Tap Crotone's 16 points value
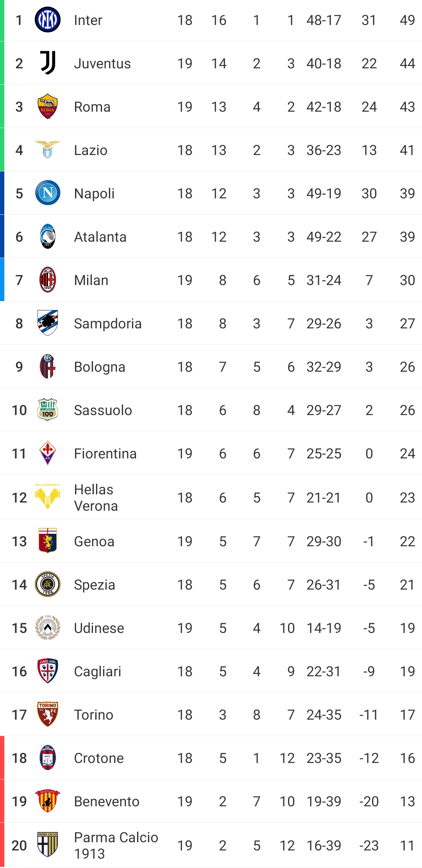 [x=408, y=758]
